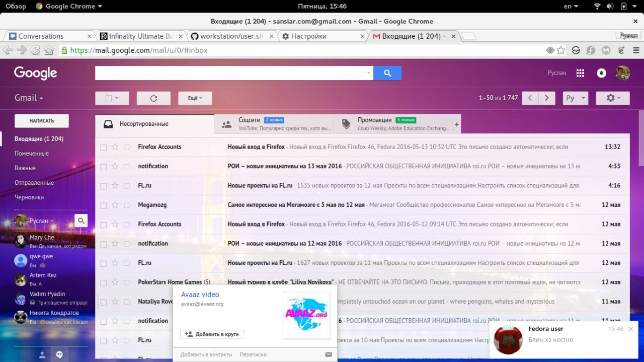Open Mary Che chat conversation
The width and height of the screenshot is (644, 362).
coord(50,241)
